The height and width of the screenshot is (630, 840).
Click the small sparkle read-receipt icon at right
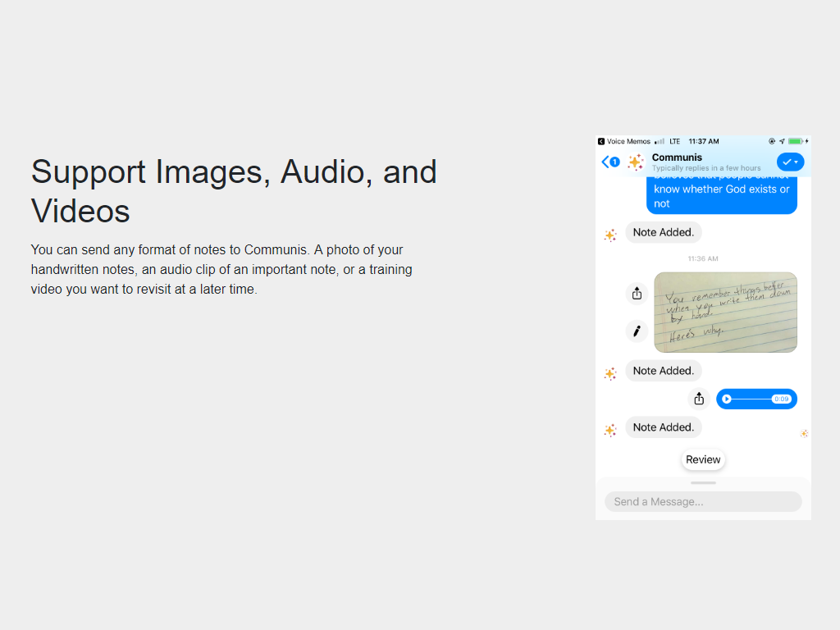804,433
